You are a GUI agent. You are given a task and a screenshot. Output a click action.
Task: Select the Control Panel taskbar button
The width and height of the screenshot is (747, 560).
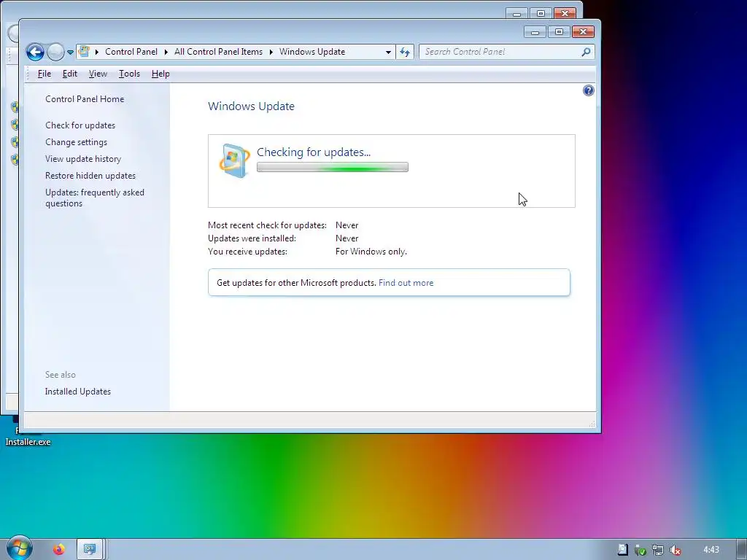[x=90, y=550]
